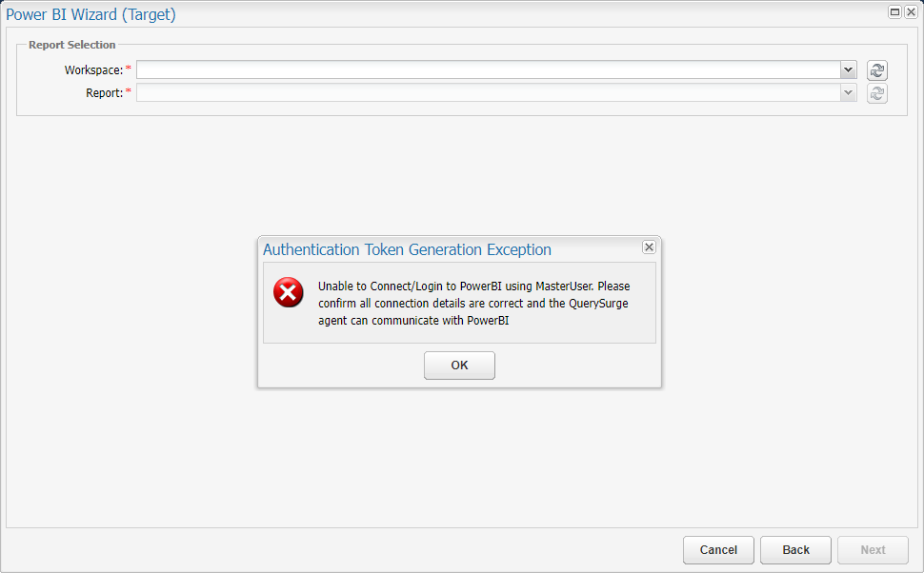Click the Authentication Token Generation Exception title
The height and width of the screenshot is (573, 924).
pyautogui.click(x=407, y=249)
